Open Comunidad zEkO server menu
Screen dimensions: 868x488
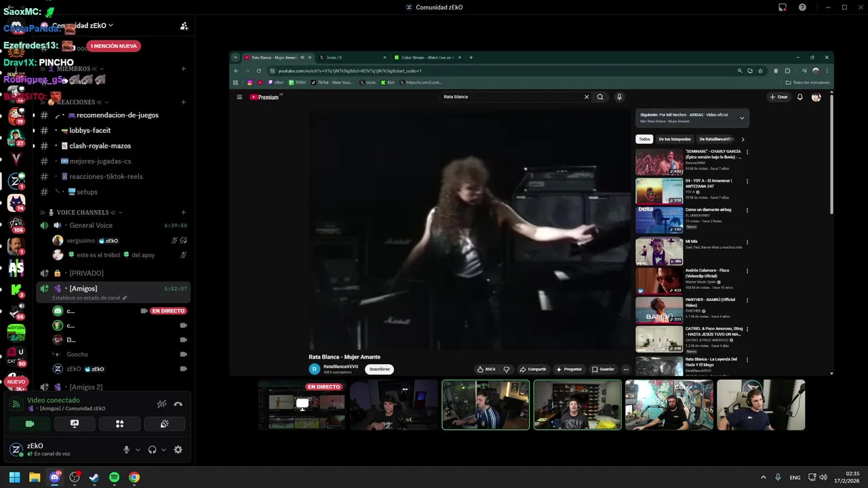coord(83,25)
